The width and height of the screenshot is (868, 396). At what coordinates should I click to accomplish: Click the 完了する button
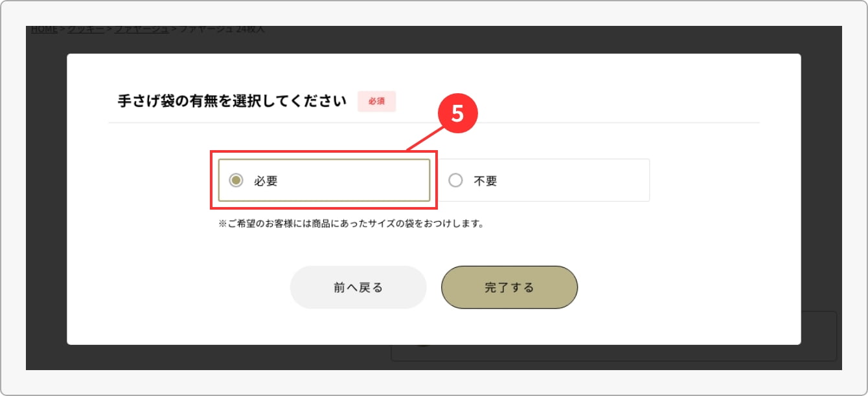click(509, 287)
